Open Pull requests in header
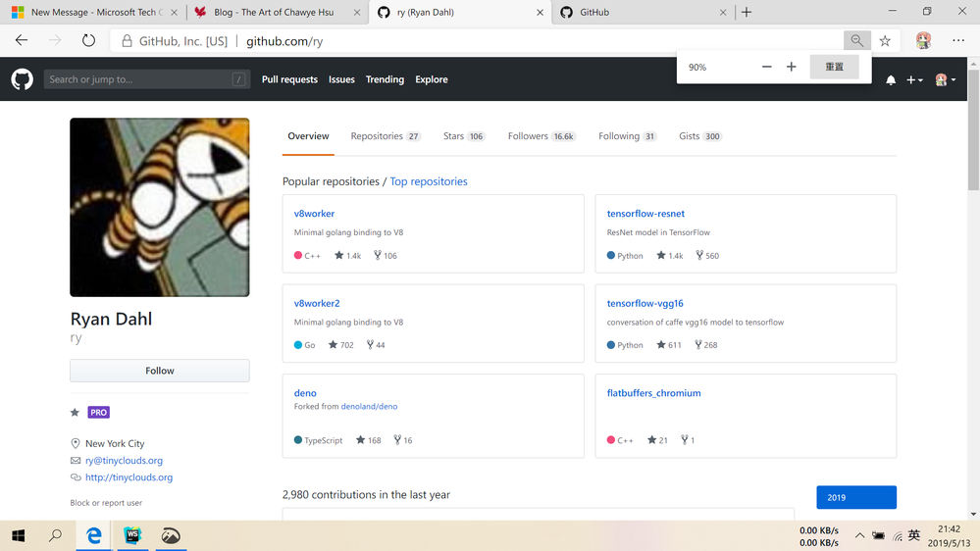This screenshot has width=980, height=551. [x=289, y=79]
